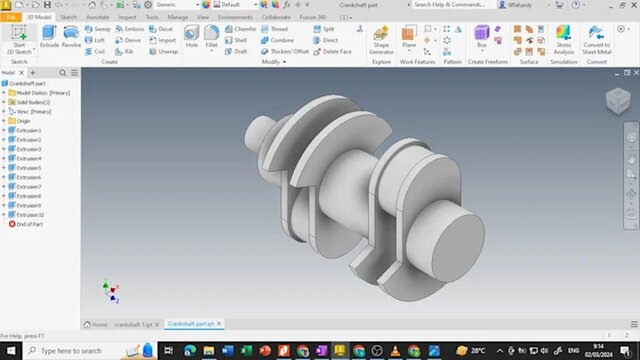
Task: Select the Hole tool
Action: click(191, 37)
